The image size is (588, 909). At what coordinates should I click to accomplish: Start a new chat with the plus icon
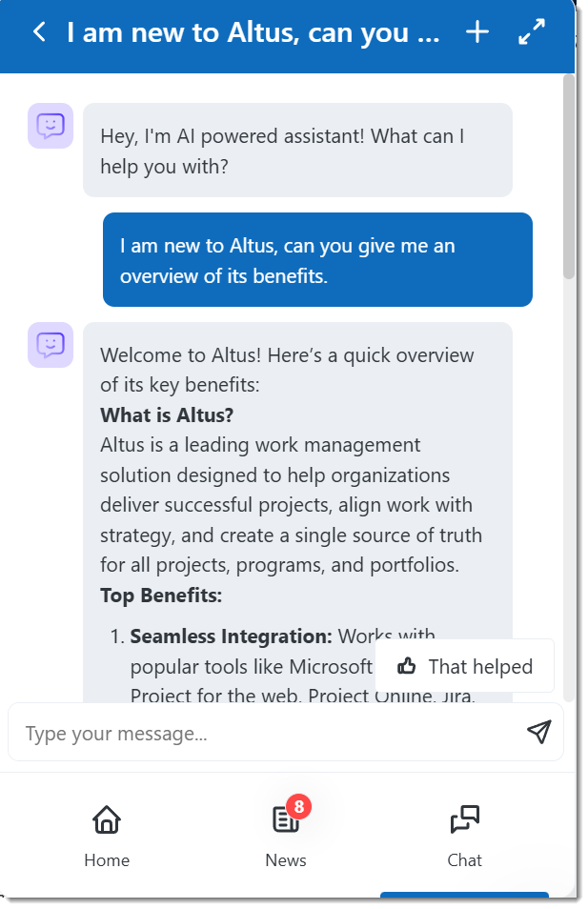click(x=477, y=32)
